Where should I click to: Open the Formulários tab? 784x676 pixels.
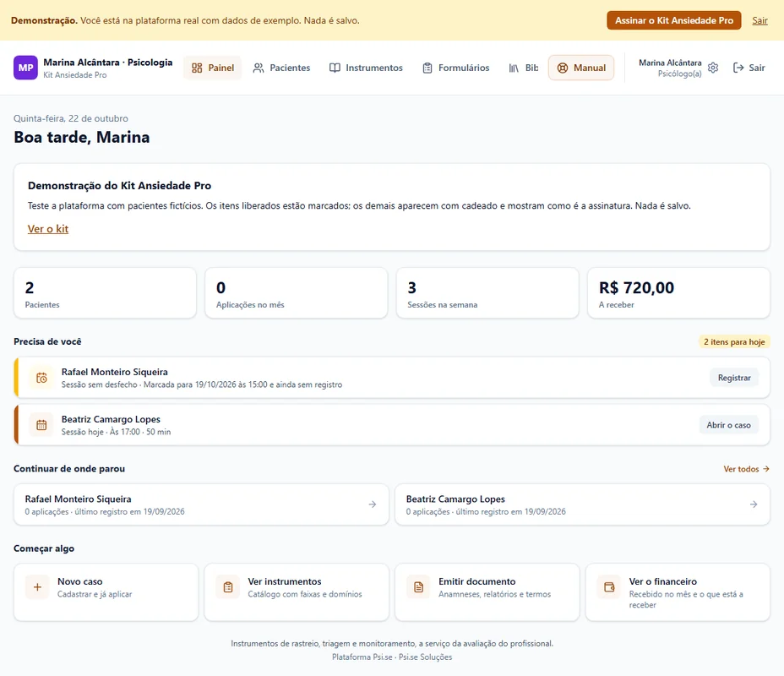(x=455, y=68)
